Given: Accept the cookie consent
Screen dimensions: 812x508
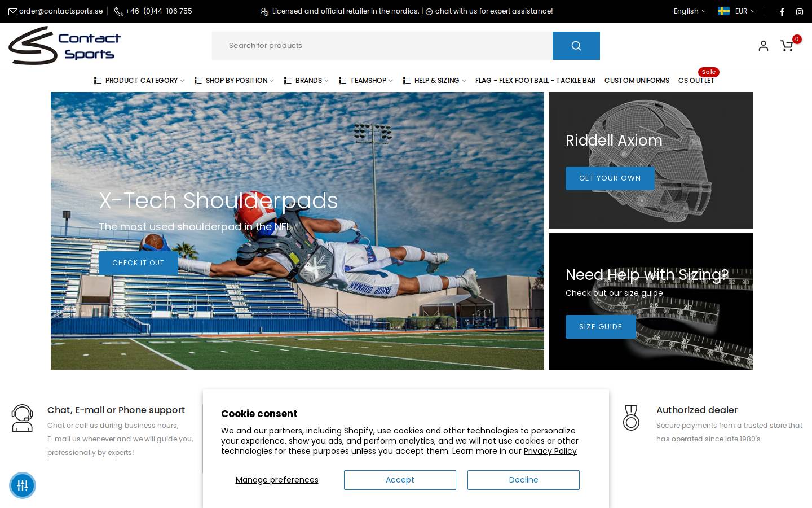Looking at the screenshot, I should coord(400,480).
